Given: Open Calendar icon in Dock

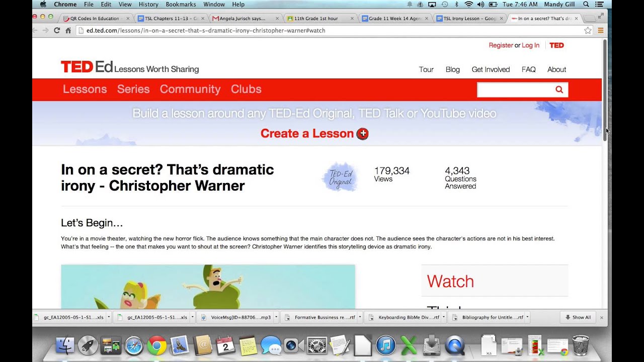Looking at the screenshot, I should (225, 345).
